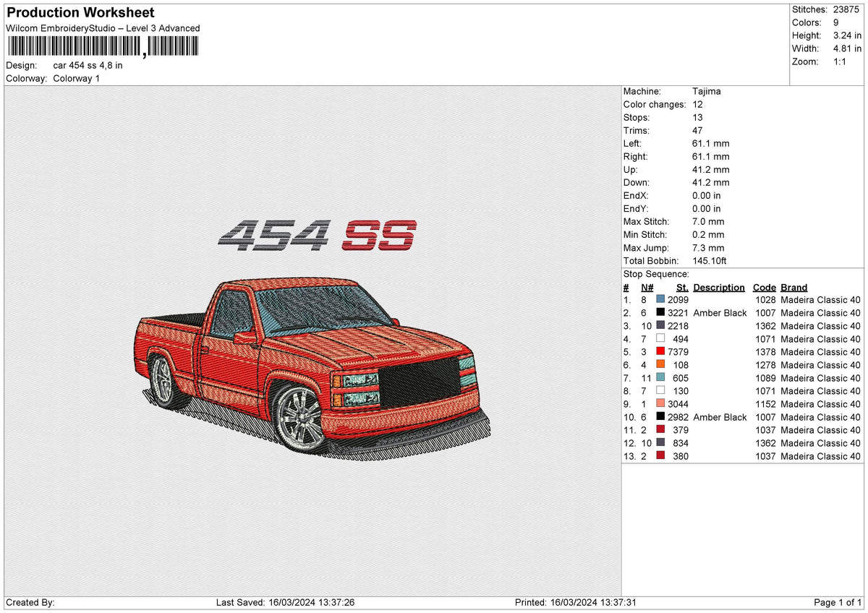Click the salmon swatch in stop 9
The height and width of the screenshot is (613, 868).
tap(660, 403)
